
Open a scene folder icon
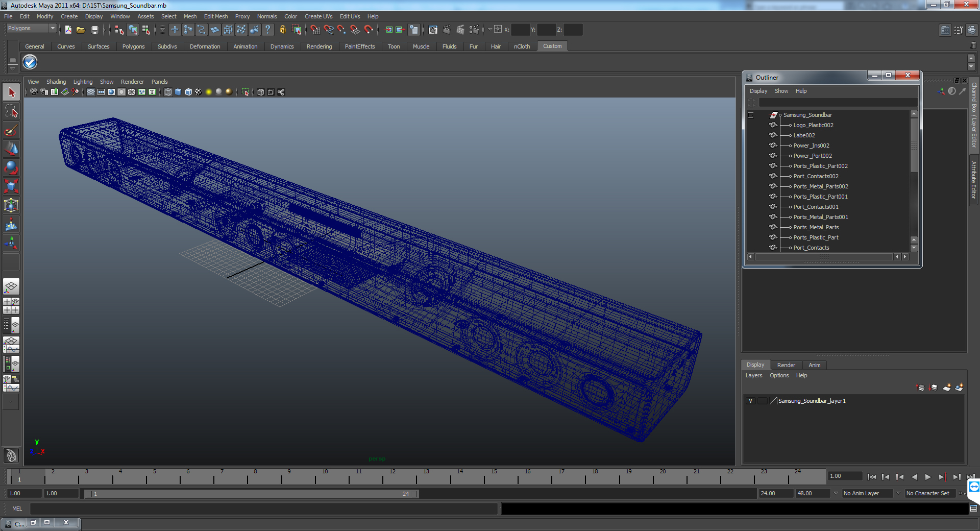tap(81, 30)
